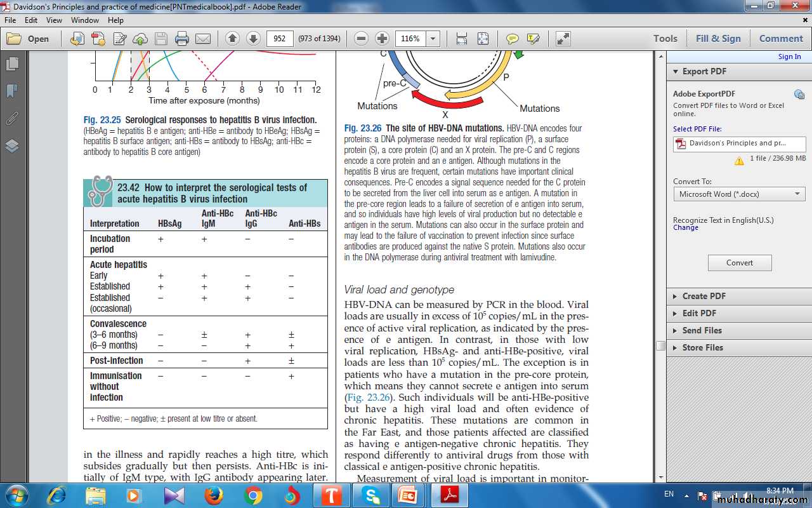Image resolution: width=812 pixels, height=508 pixels.
Task: Open the View menu
Action: tap(55, 20)
